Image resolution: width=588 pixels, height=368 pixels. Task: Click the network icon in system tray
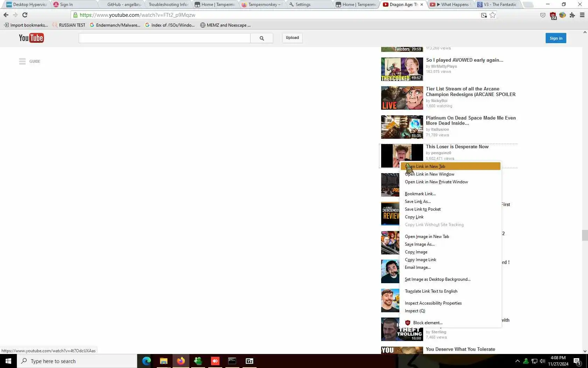pyautogui.click(x=534, y=361)
